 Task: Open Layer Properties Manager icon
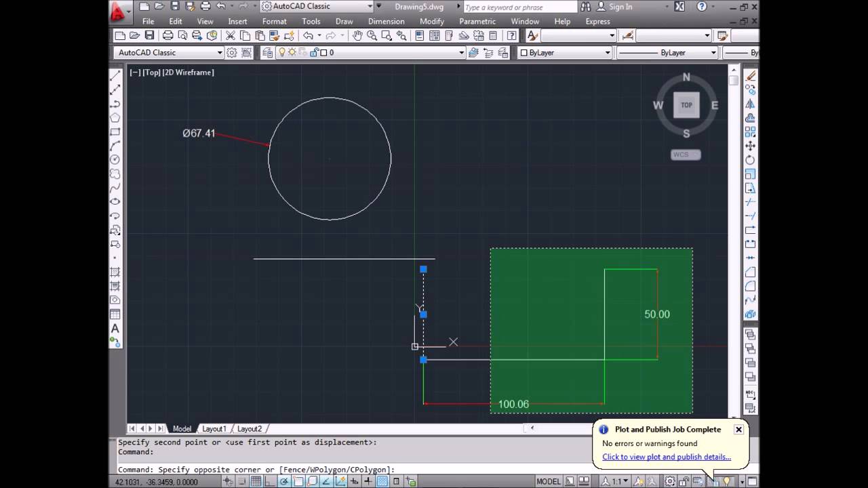(x=267, y=52)
